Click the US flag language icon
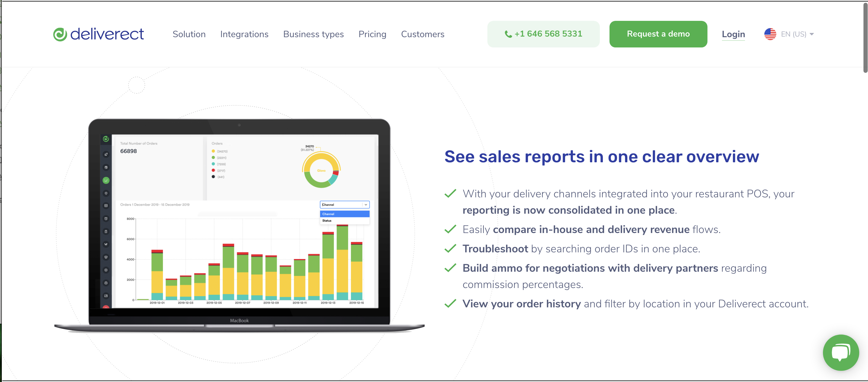Image resolution: width=868 pixels, height=382 pixels. [x=770, y=34]
